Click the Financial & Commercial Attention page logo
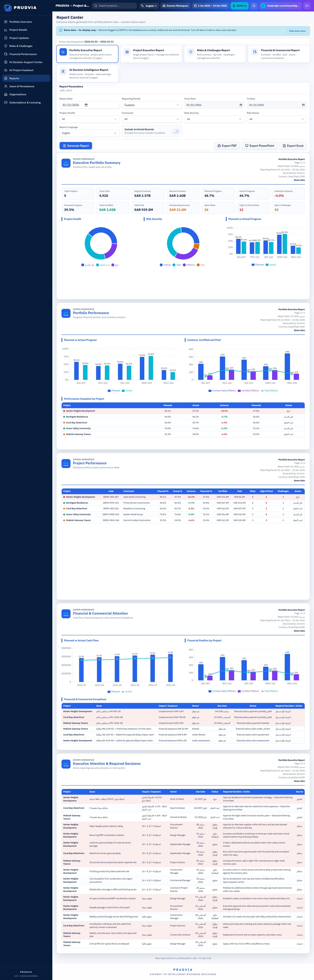The width and height of the screenshot is (314, 980). (x=66, y=614)
